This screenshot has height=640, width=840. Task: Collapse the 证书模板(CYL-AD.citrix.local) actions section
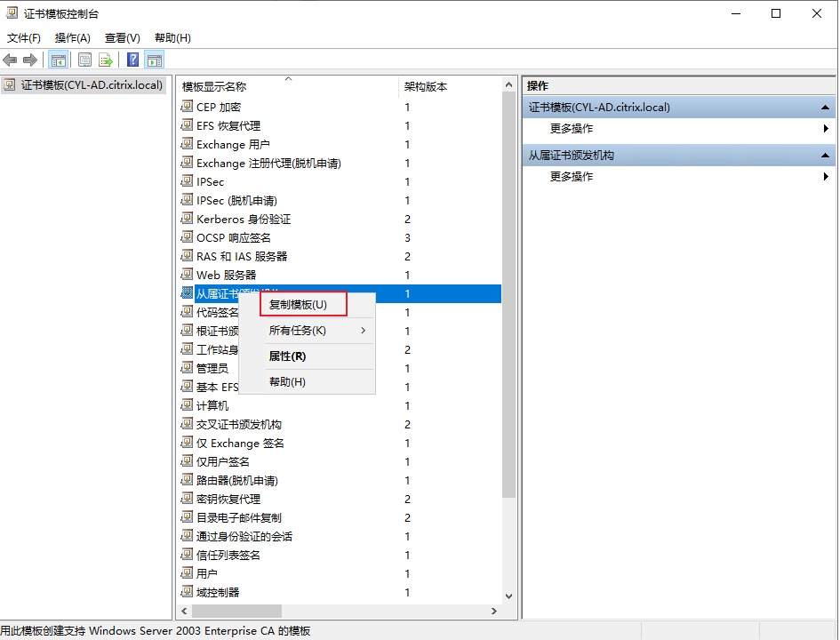[825, 108]
